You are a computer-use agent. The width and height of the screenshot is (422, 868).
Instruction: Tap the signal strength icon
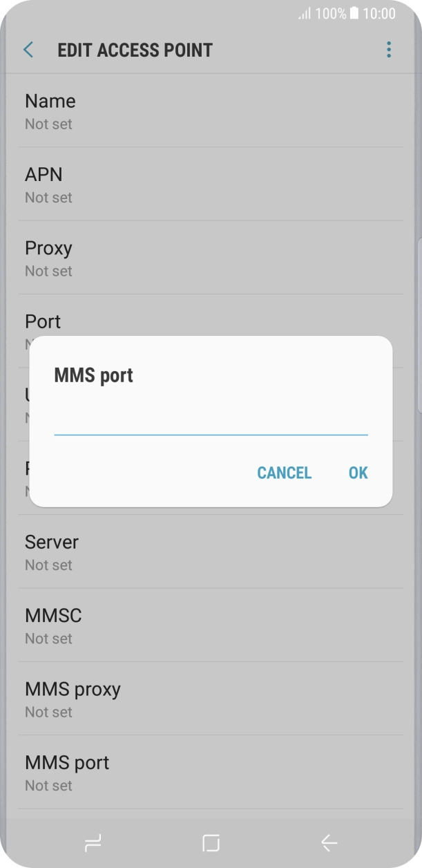coord(304,14)
